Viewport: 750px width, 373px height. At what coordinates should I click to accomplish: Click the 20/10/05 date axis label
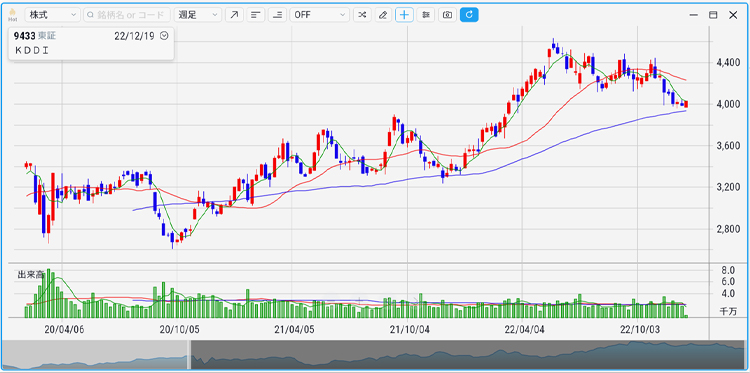179,329
